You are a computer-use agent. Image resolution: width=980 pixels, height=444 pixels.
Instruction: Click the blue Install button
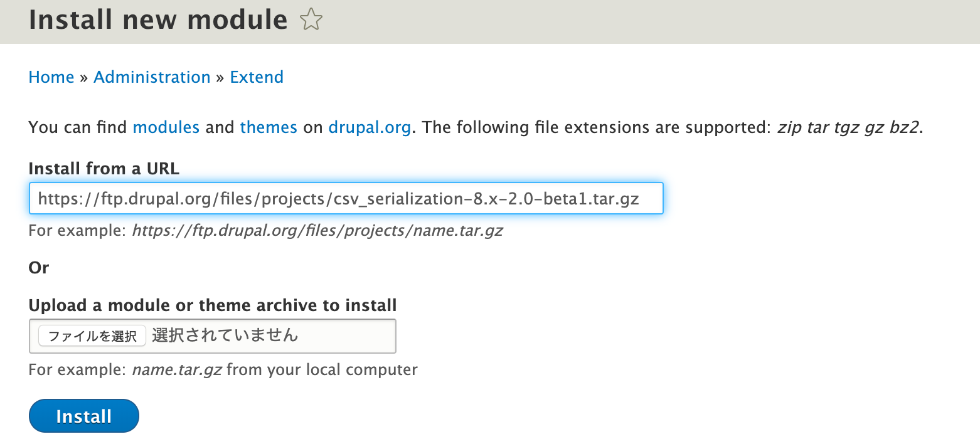(84, 416)
